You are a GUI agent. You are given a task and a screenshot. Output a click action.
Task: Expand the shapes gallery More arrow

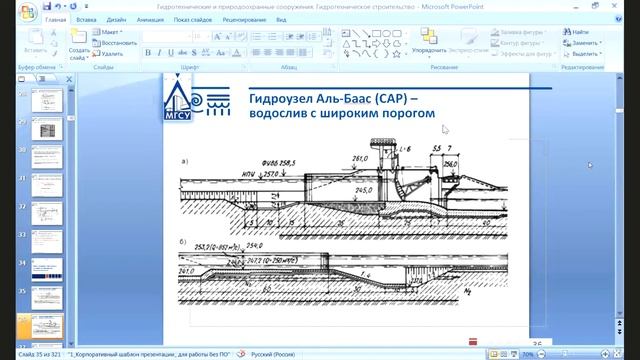(x=407, y=54)
